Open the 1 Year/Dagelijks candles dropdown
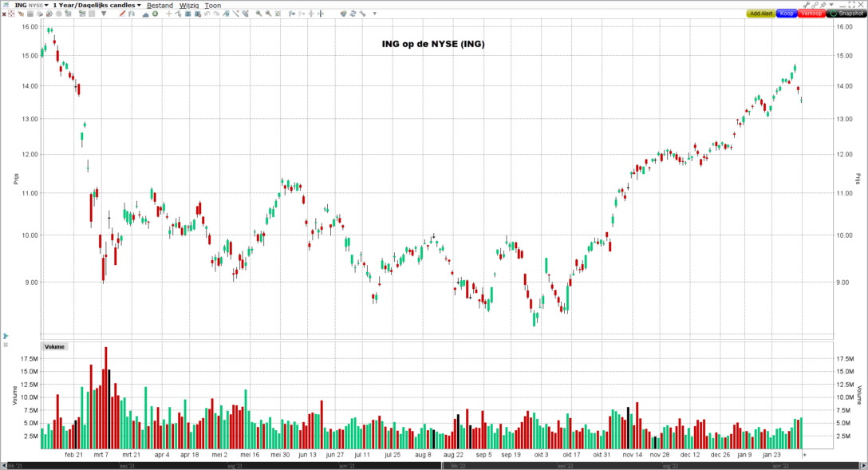The image size is (868, 470). point(97,5)
